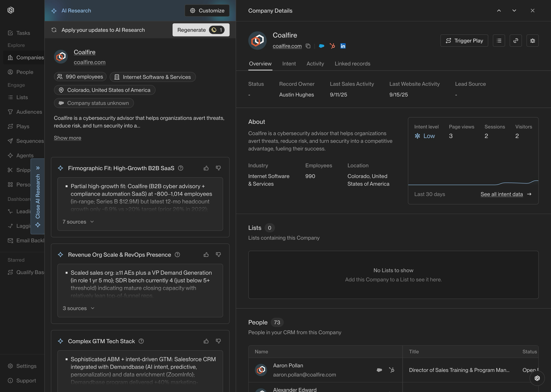Image resolution: width=551 pixels, height=392 pixels.
Task: Click the AI Research header label
Action: [76, 11]
